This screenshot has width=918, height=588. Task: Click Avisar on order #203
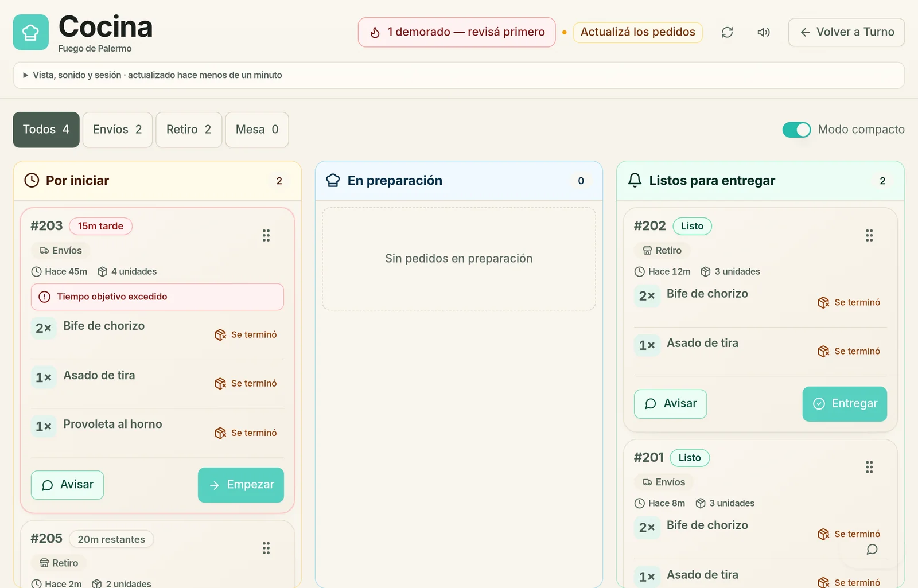[x=67, y=485]
